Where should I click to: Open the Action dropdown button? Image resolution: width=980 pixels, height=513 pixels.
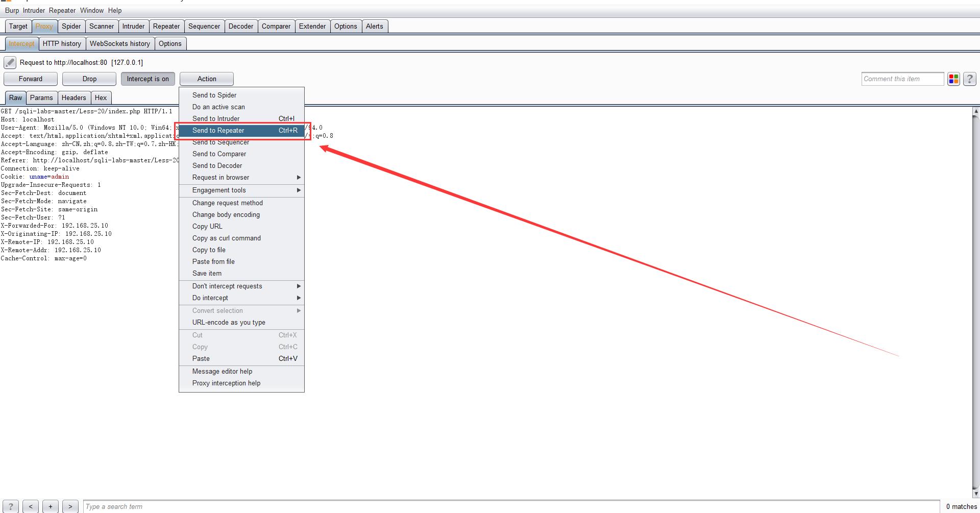coord(207,79)
